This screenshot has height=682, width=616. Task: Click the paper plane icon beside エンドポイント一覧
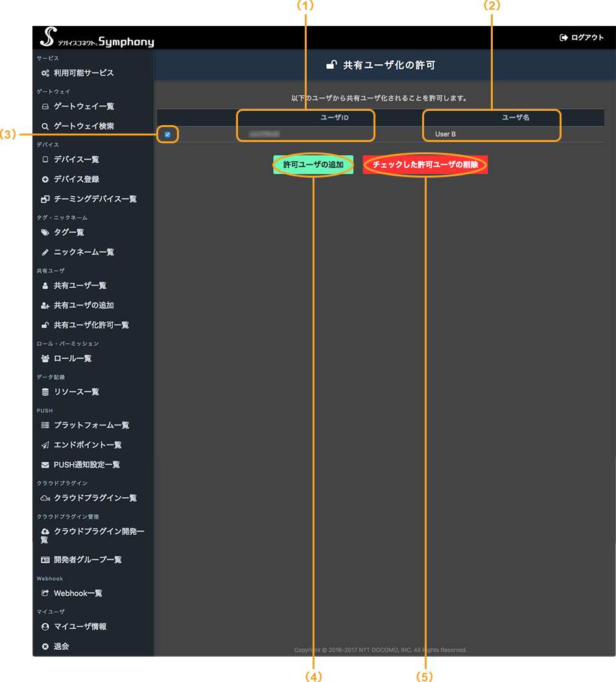[x=45, y=445]
